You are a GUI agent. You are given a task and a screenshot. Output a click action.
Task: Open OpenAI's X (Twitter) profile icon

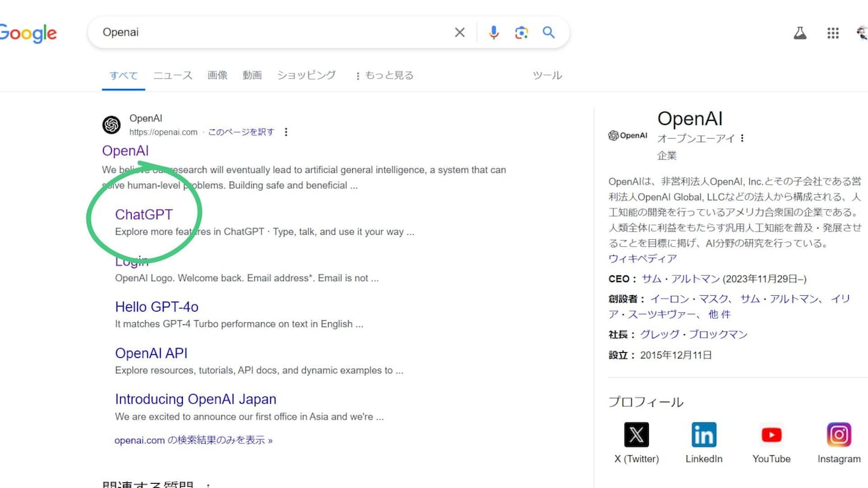click(637, 434)
